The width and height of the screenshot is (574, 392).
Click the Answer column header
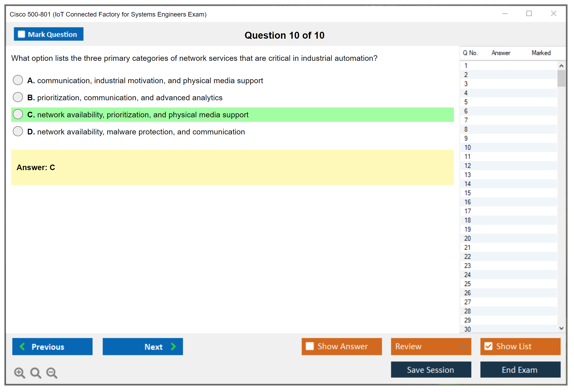coord(501,53)
